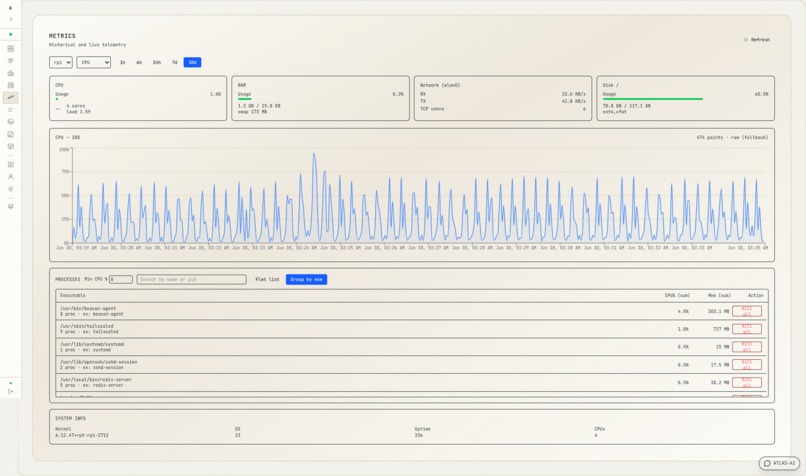Switch processes to Flat list view
Image resolution: width=806 pixels, height=476 pixels.
click(x=267, y=280)
